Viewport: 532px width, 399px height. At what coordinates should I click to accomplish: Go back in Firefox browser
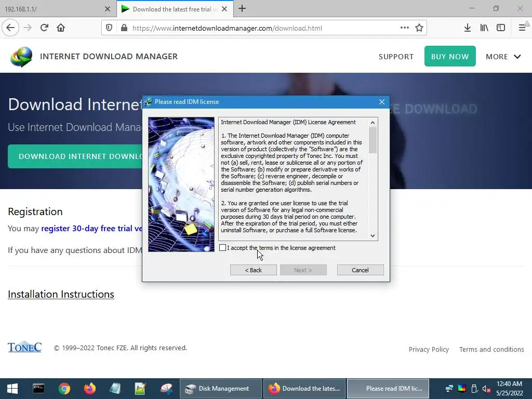(10, 28)
